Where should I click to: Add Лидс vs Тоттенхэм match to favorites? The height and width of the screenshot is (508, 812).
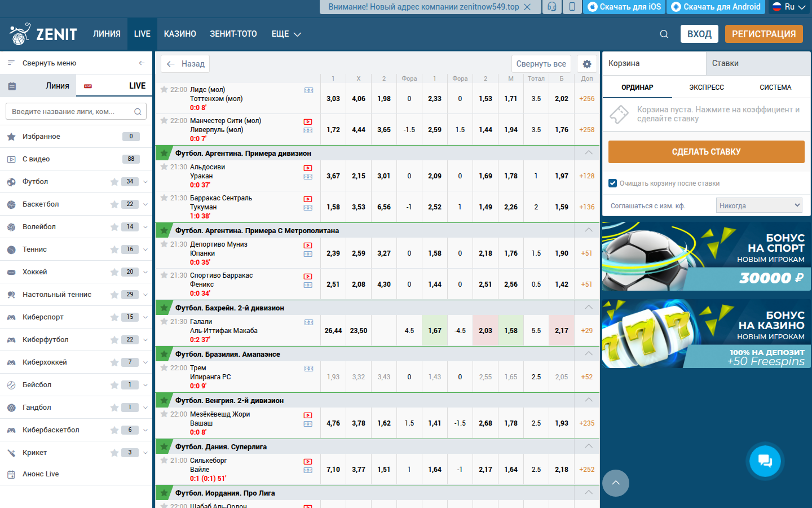(x=164, y=89)
